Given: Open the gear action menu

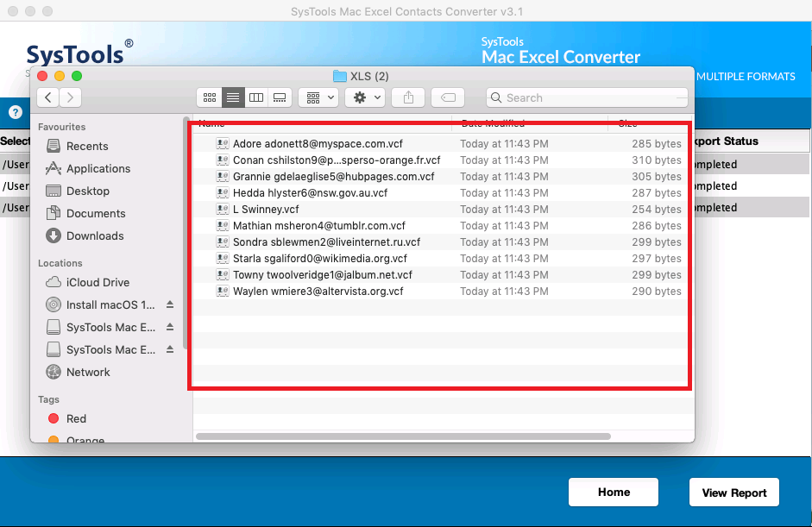Looking at the screenshot, I should [365, 97].
